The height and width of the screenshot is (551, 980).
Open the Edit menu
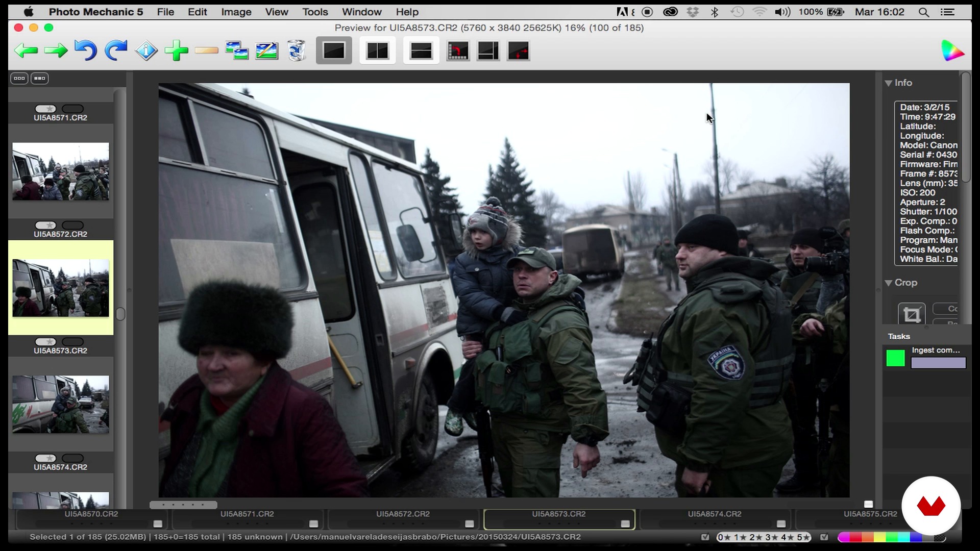197,12
